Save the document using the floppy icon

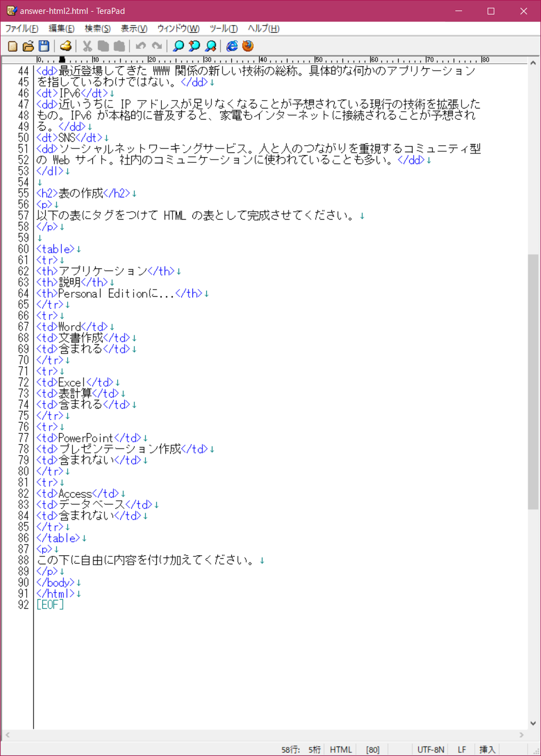44,46
